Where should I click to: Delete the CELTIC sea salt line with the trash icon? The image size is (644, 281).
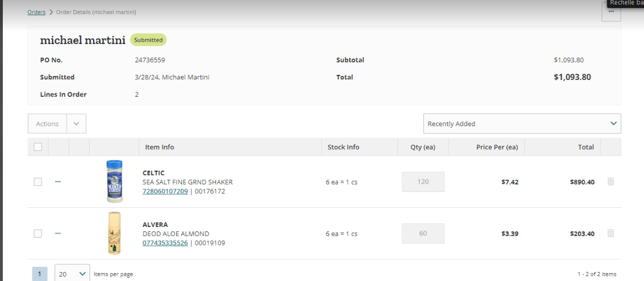(x=611, y=181)
